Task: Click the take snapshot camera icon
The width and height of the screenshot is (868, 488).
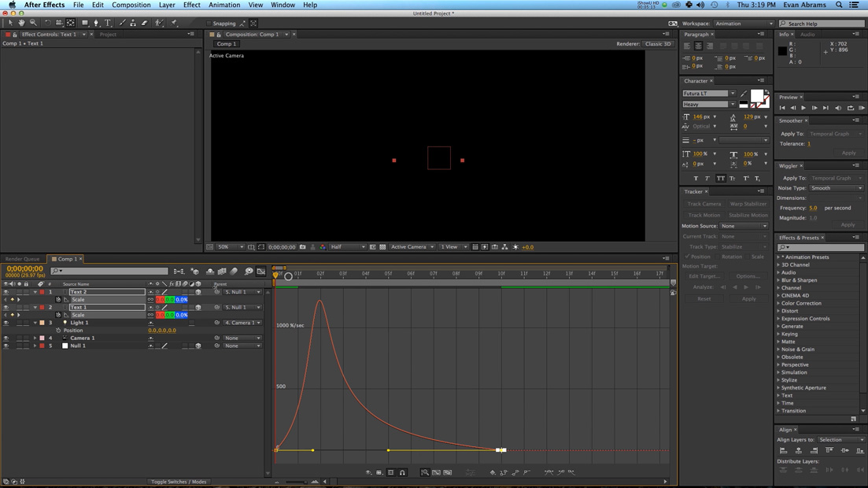Action: (x=303, y=247)
